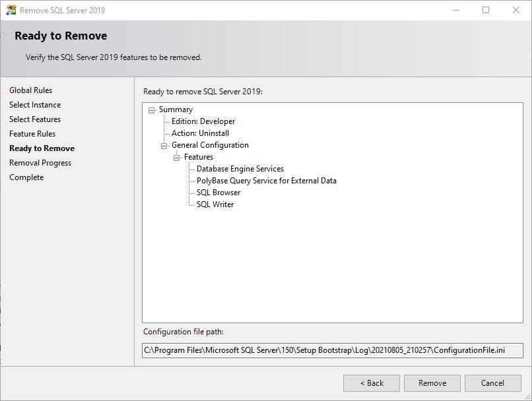Collapse the Features tree node

click(177, 158)
